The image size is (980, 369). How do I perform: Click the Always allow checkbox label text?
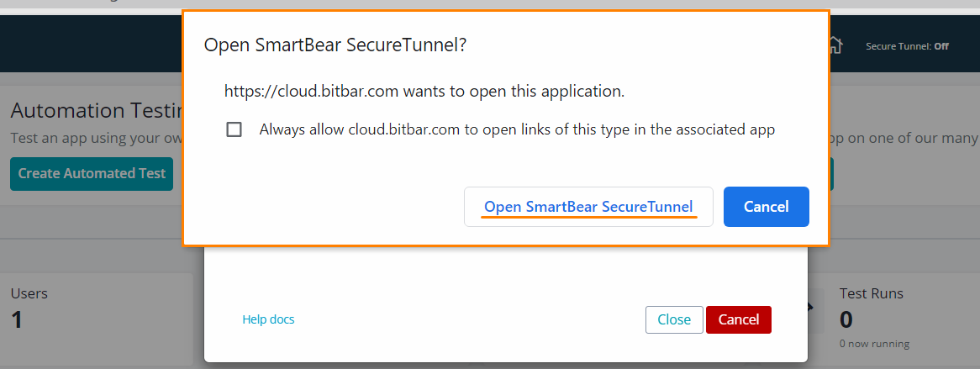pyautogui.click(x=517, y=129)
